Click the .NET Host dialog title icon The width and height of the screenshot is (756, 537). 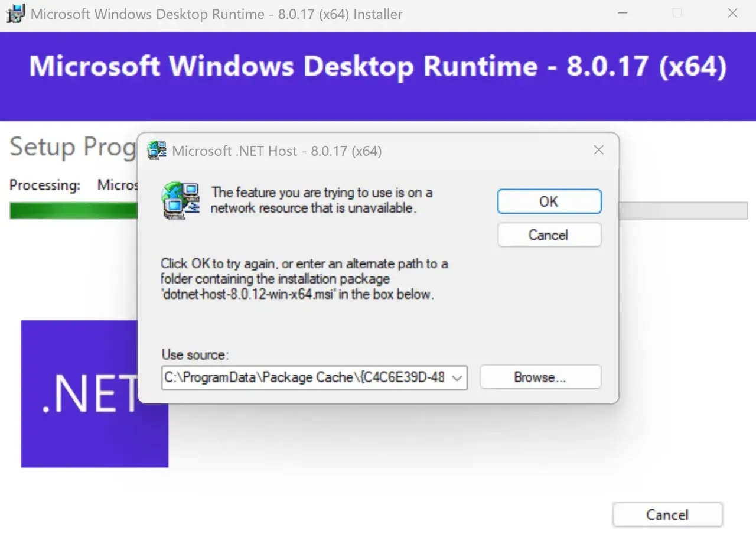157,151
